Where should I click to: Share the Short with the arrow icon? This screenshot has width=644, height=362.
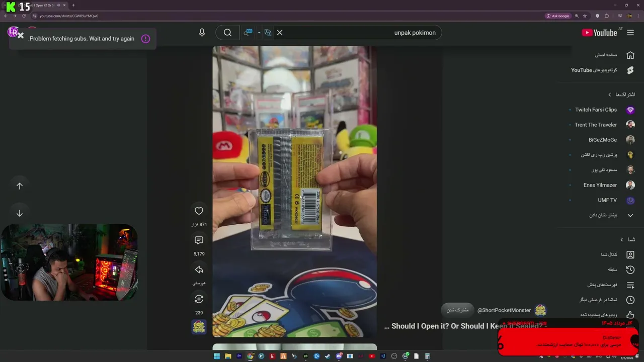[199, 270]
